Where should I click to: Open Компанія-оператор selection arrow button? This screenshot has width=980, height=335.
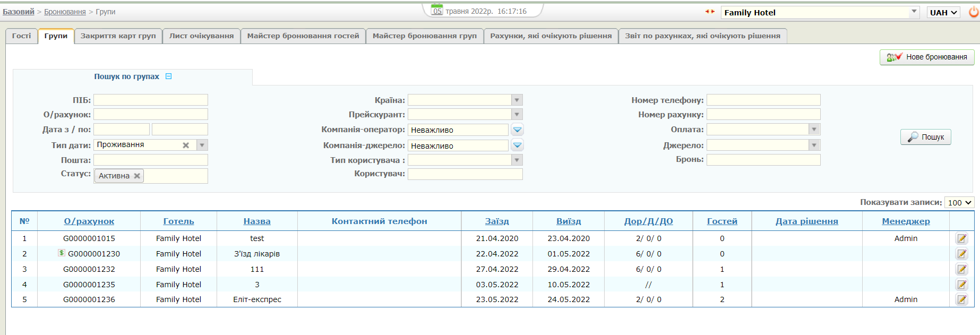(x=517, y=130)
